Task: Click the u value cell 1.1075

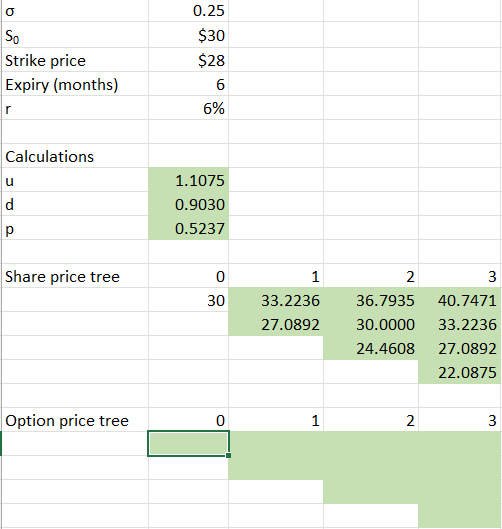Action: pyautogui.click(x=189, y=180)
